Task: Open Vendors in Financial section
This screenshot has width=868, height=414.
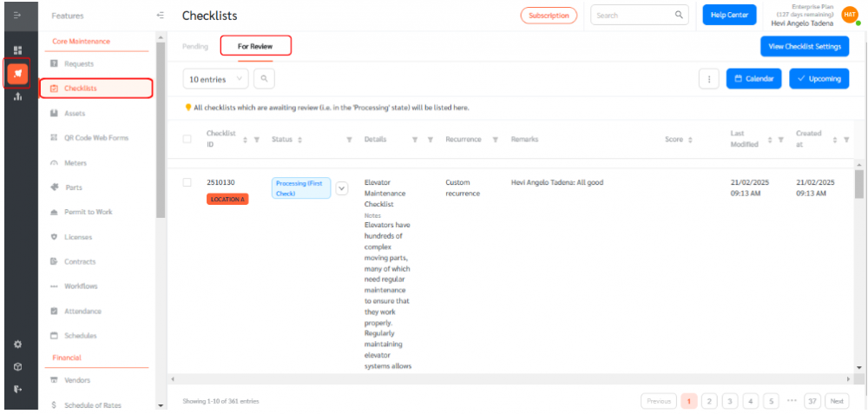Action: click(77, 380)
